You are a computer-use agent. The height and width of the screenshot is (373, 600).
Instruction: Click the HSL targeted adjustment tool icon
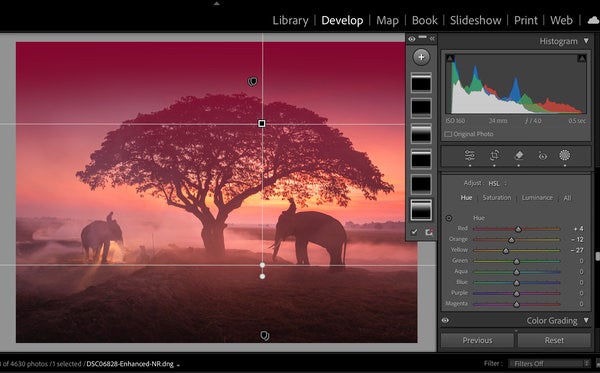(448, 218)
